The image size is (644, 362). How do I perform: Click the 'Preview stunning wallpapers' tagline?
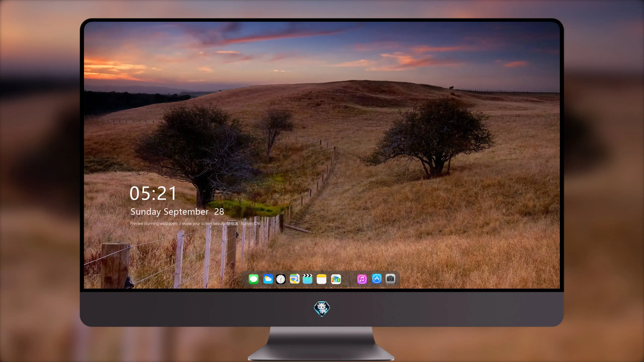(195, 223)
